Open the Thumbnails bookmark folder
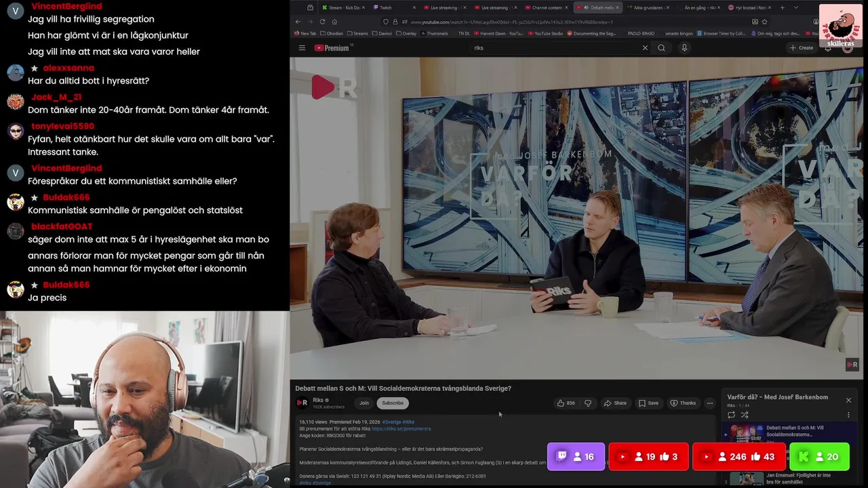 [x=434, y=33]
